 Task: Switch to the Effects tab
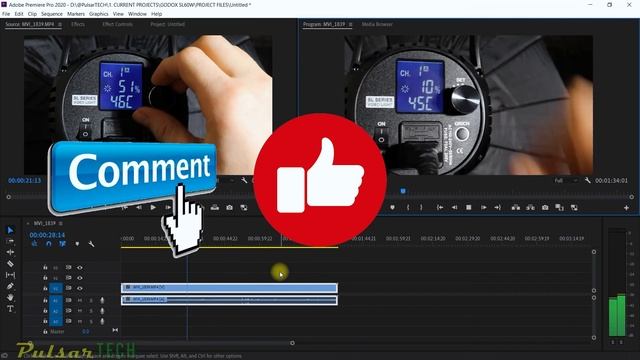[x=78, y=24]
